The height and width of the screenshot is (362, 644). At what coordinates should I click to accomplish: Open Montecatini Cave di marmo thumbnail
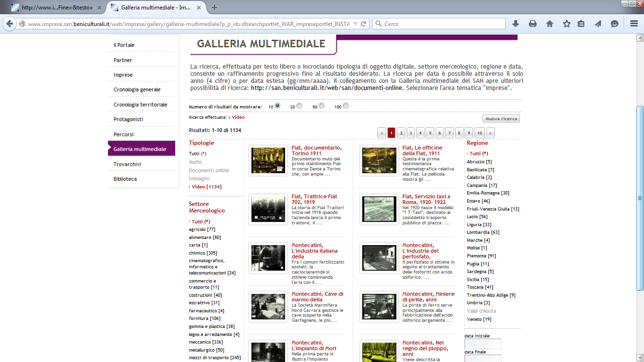point(268,307)
